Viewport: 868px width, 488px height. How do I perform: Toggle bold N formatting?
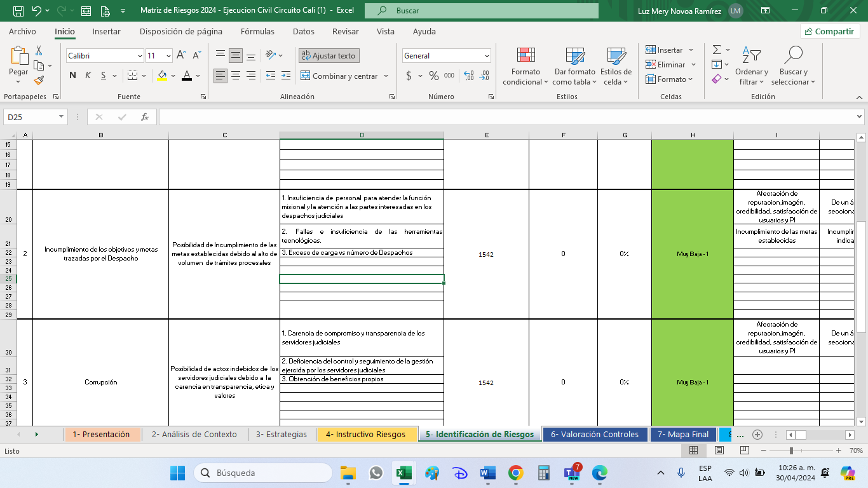pyautogui.click(x=72, y=76)
